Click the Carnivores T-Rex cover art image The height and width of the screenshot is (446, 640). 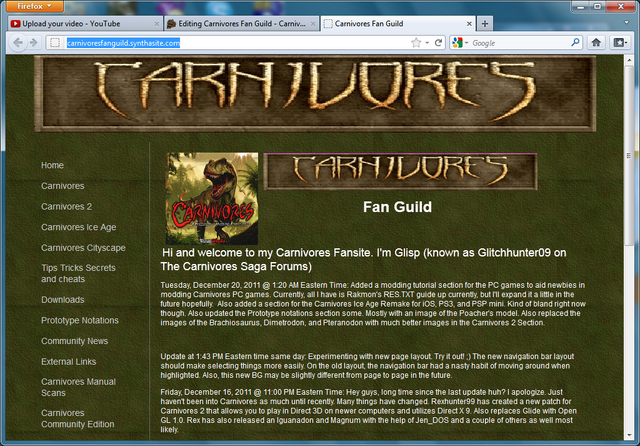coord(212,199)
